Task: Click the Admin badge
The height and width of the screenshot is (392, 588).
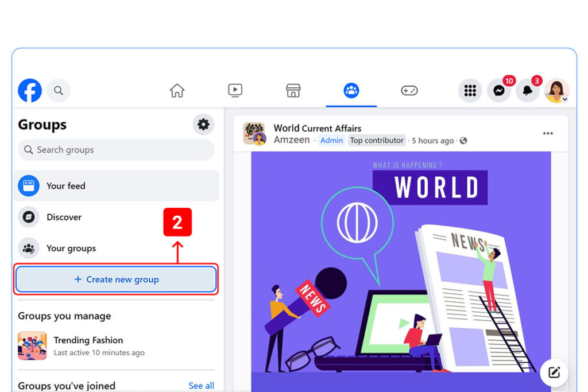Action: pos(331,140)
